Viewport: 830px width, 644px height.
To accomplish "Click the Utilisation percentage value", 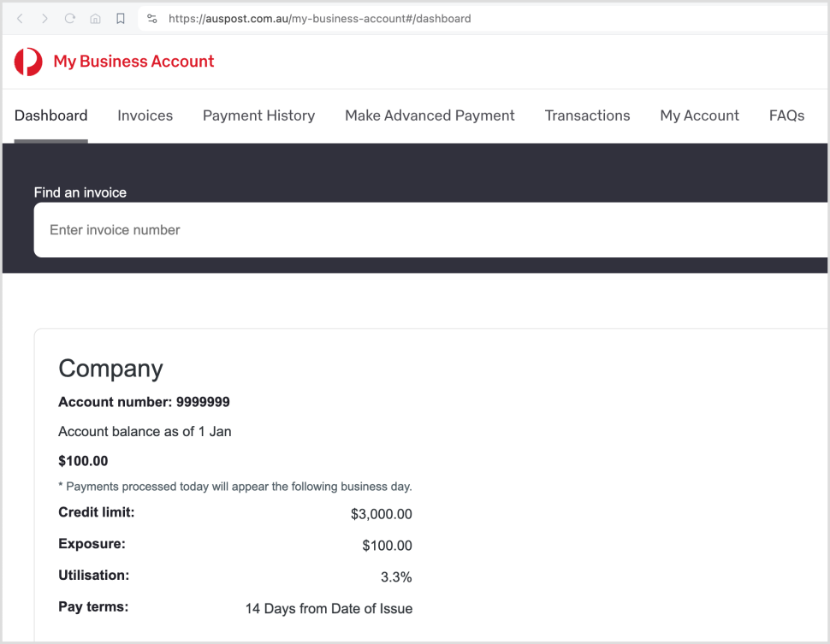I will tap(396, 576).
